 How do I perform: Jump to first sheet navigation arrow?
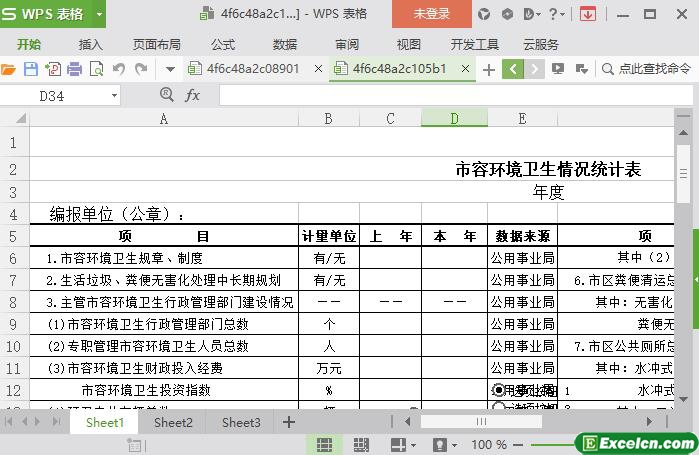tap(8, 421)
